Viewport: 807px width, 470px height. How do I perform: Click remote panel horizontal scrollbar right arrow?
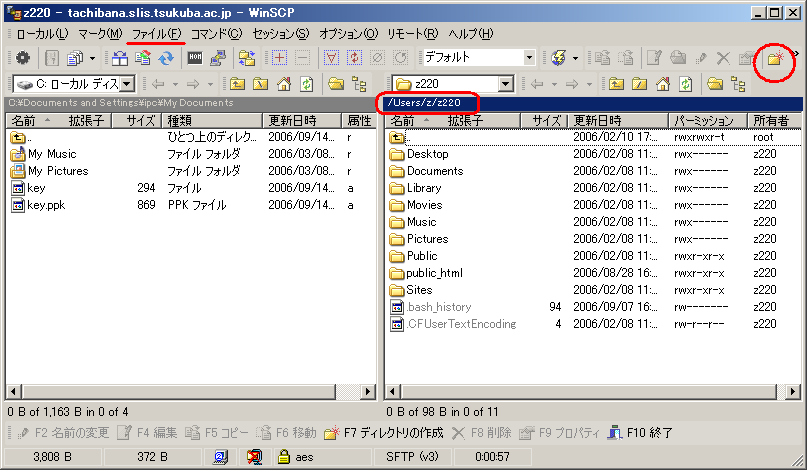click(793, 392)
